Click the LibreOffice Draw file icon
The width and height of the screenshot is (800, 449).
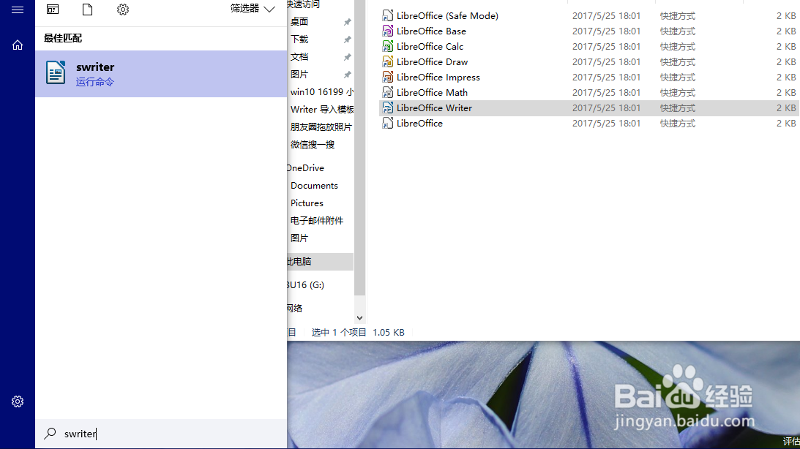[388, 62]
